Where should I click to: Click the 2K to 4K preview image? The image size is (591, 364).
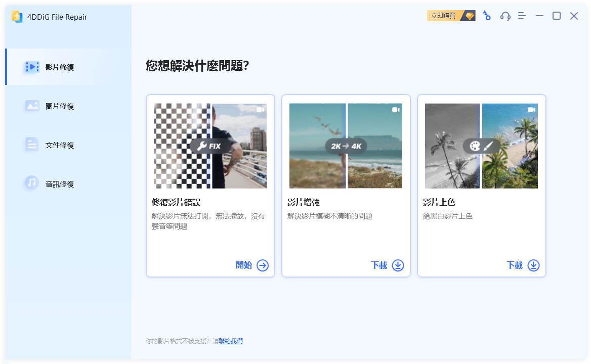[x=346, y=146]
